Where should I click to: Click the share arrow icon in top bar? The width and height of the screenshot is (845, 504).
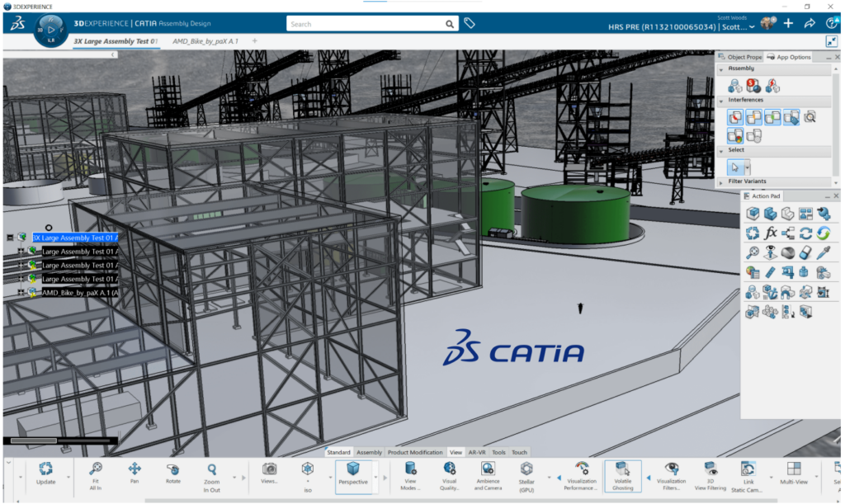click(x=810, y=23)
